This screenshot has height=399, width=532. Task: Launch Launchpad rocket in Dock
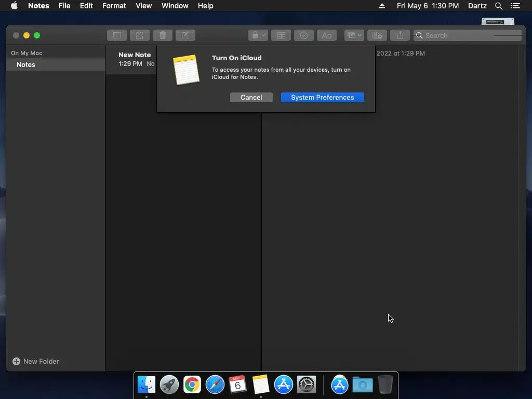click(169, 384)
